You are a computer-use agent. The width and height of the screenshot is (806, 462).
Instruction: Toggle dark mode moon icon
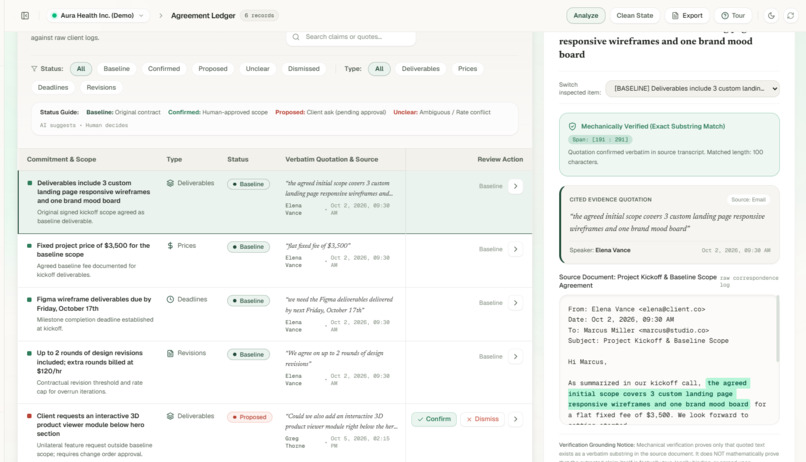tap(771, 15)
